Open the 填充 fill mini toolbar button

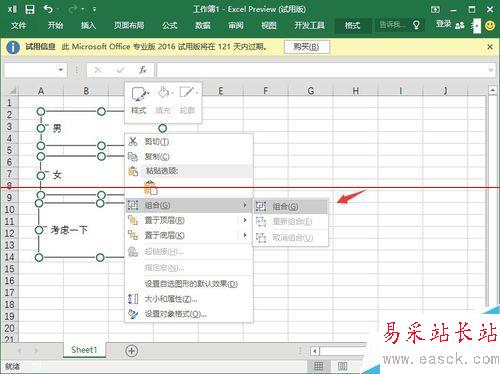[163, 101]
